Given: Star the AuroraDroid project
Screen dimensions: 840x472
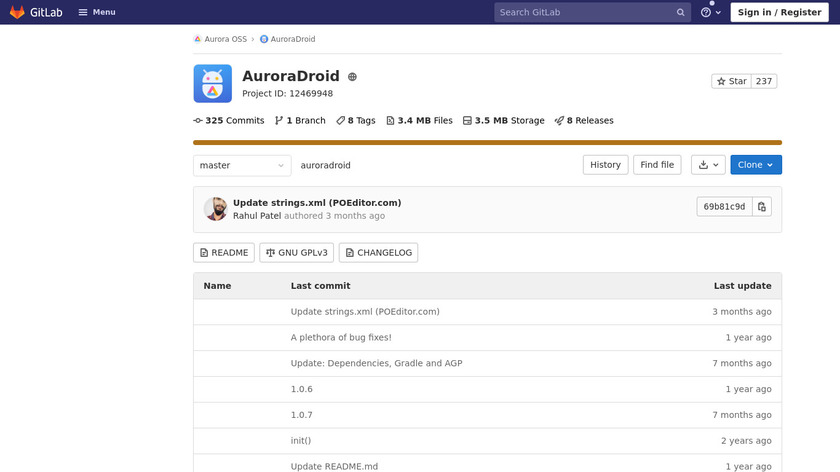Looking at the screenshot, I should (731, 81).
